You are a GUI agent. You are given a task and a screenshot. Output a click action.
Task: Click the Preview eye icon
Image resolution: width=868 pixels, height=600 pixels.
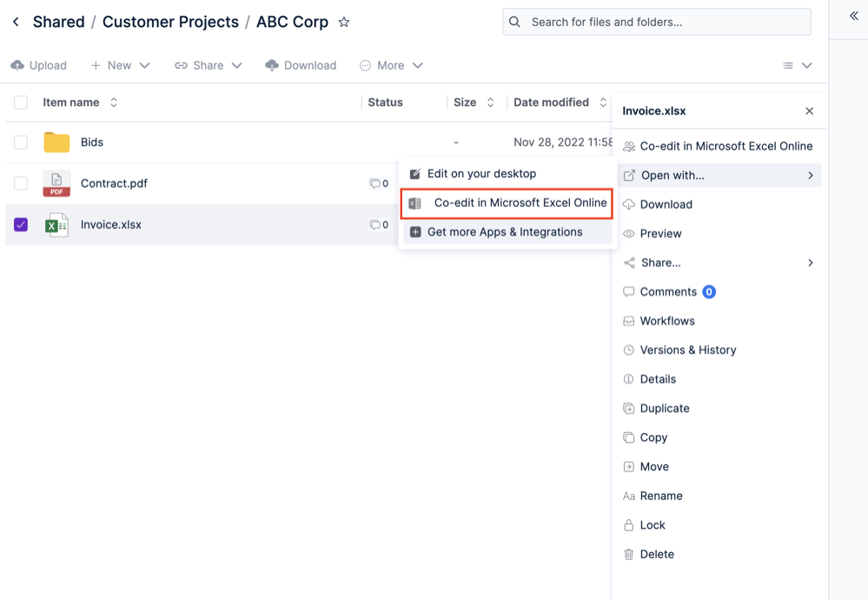pos(629,234)
